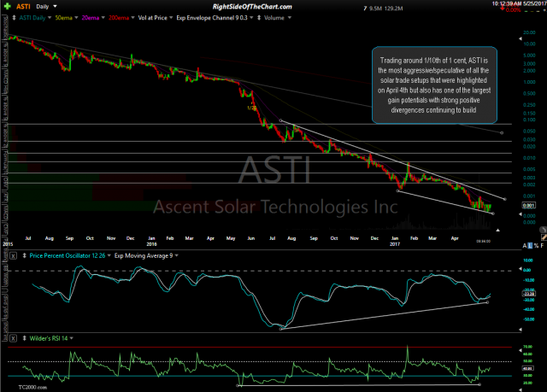Open the 50ema indicator dropdown
This screenshot has height=392, width=547.
(x=76, y=18)
